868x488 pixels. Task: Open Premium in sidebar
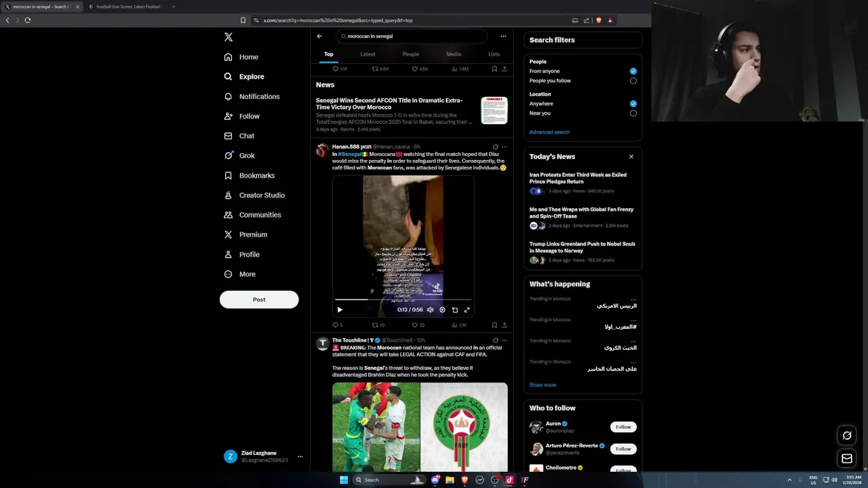pos(245,235)
